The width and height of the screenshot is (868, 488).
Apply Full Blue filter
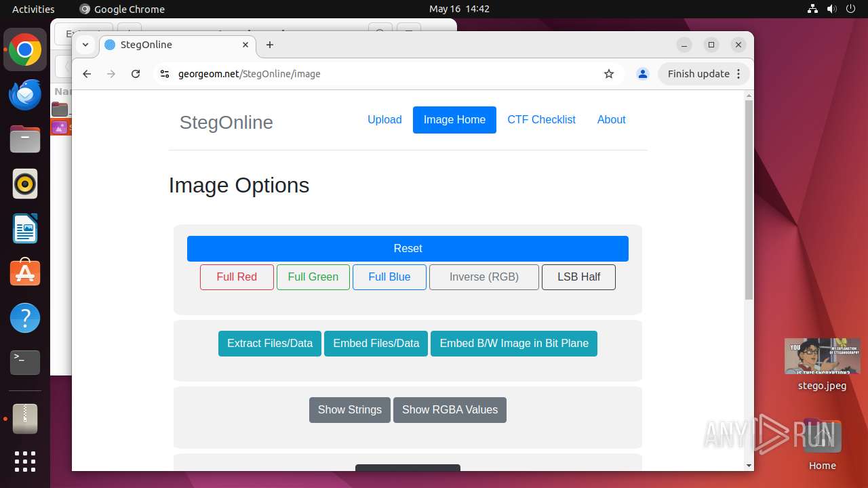tap(389, 277)
